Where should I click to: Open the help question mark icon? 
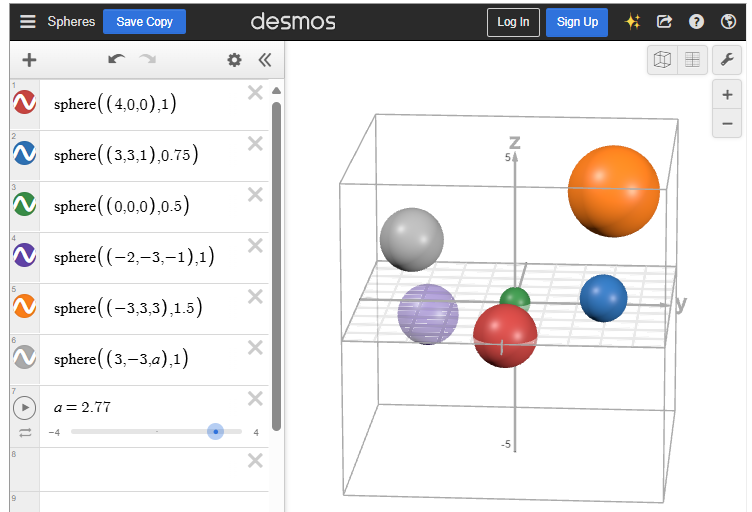click(696, 22)
